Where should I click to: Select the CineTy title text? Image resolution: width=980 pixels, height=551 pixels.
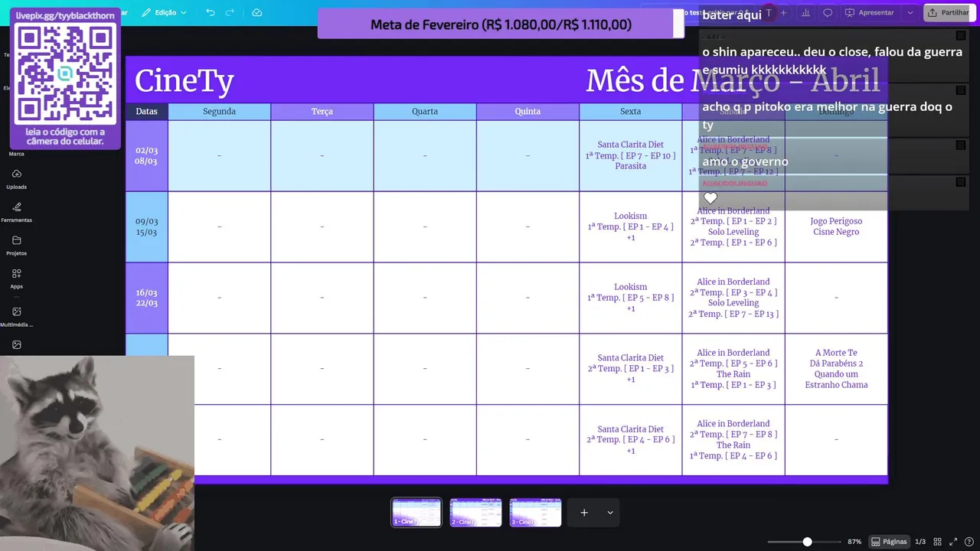185,81
